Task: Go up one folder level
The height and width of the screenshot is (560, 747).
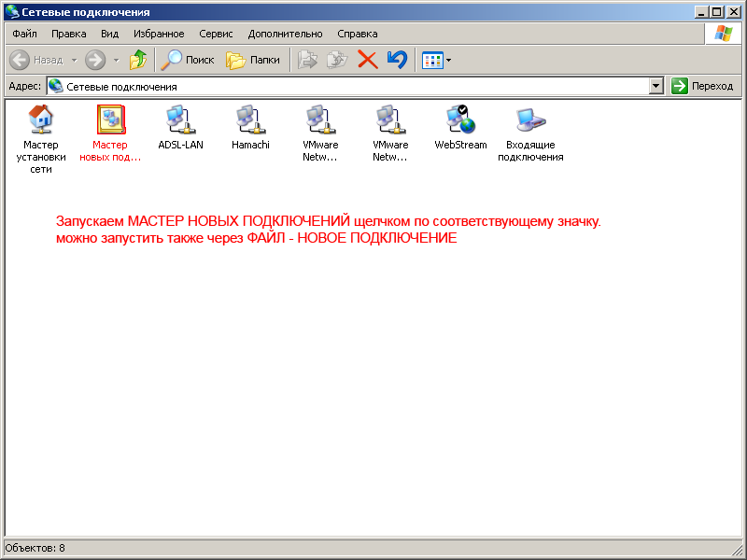Action: point(138,60)
